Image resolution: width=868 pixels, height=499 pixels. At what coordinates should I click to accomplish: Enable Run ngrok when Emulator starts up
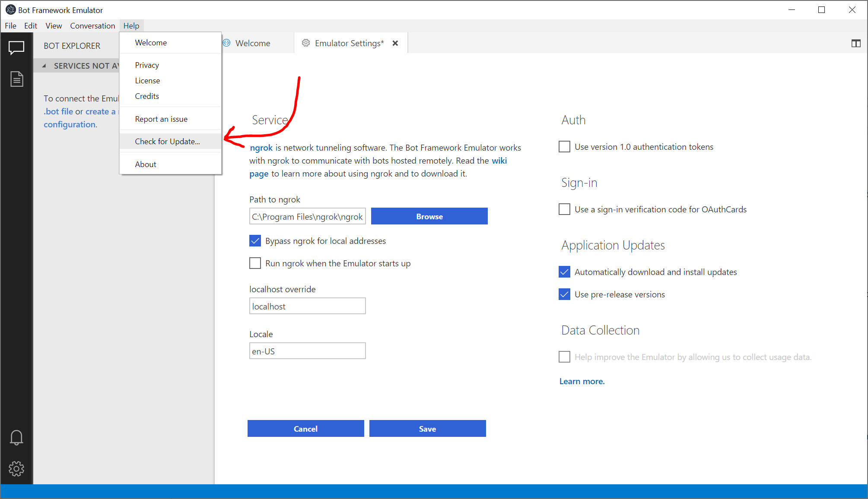click(255, 263)
